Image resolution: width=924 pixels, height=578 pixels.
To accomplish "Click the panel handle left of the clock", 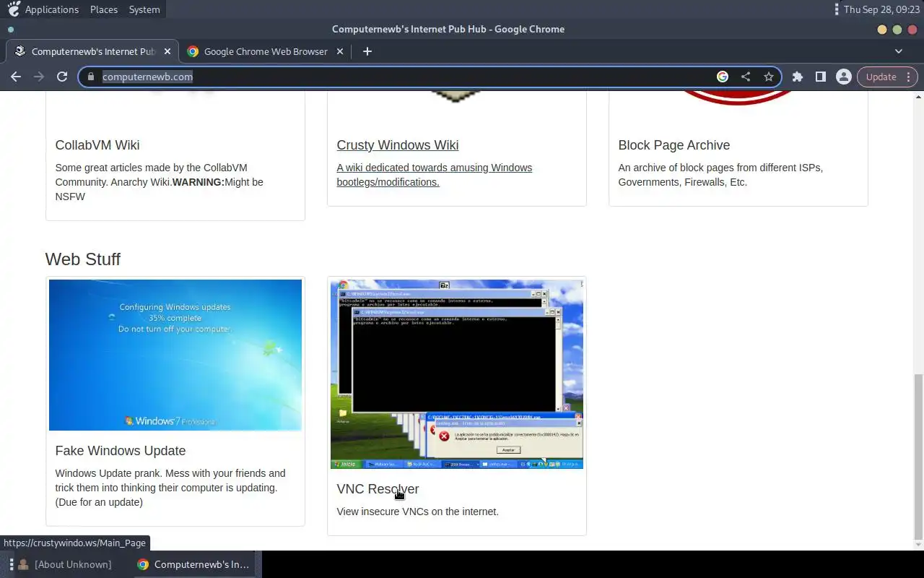I will pos(837,9).
